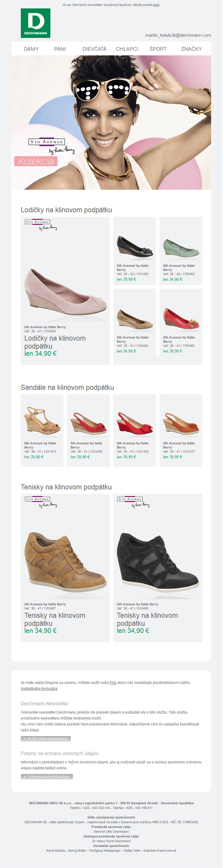Image resolution: width=223 pixels, height=868 pixels.
Task: Click the pink Kolekcia button
Action: (x=36, y=161)
